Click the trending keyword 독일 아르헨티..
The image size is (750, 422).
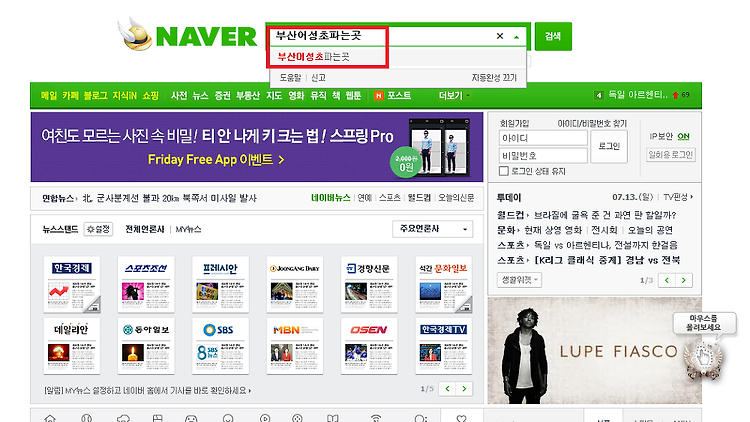tap(638, 95)
